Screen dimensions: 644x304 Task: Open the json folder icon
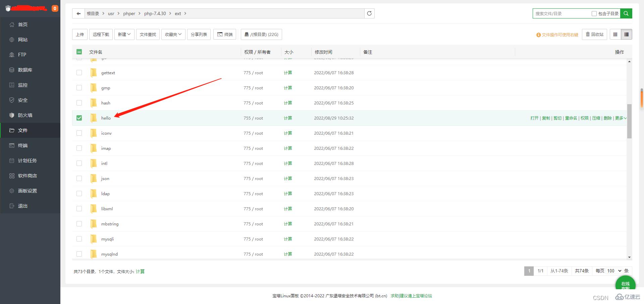point(94,178)
